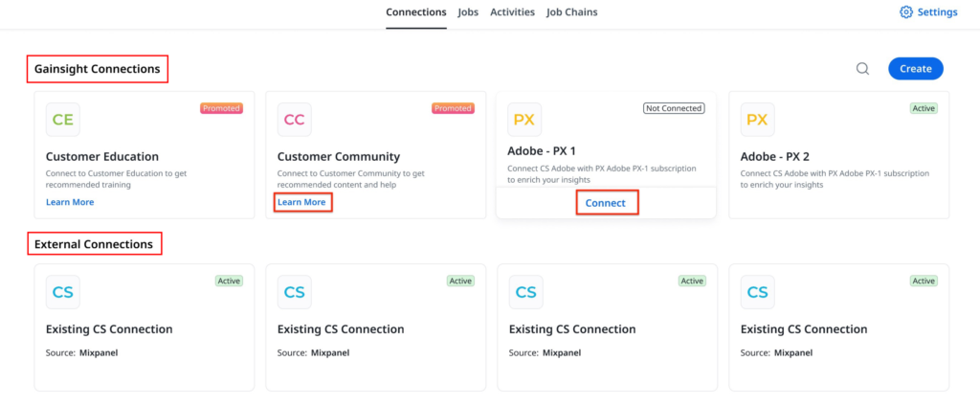Click the External Connections heading
Screen dimensions: 980x406
tap(94, 244)
